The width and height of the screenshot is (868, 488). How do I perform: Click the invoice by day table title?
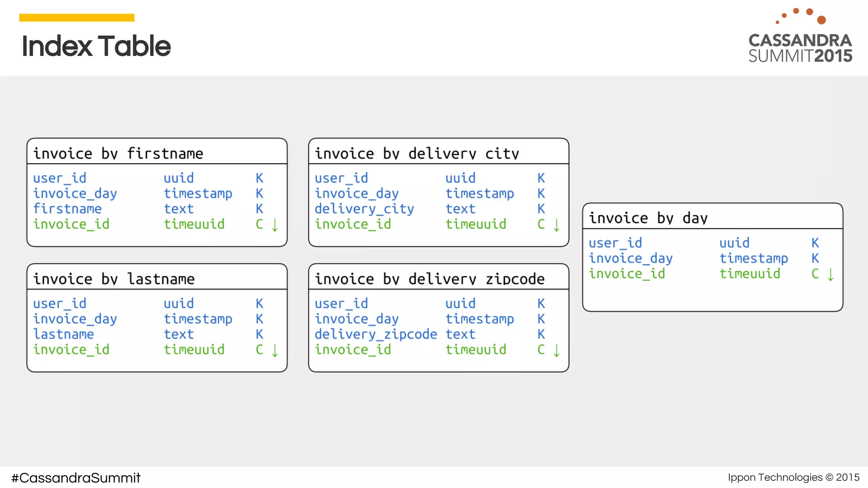coord(648,218)
